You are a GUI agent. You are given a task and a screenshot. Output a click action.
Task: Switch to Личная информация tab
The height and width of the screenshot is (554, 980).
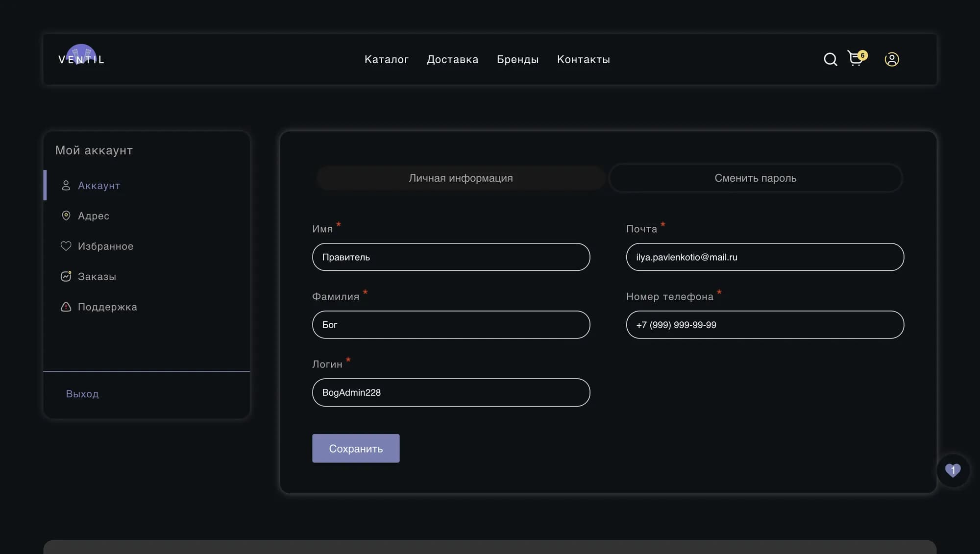pyautogui.click(x=461, y=178)
